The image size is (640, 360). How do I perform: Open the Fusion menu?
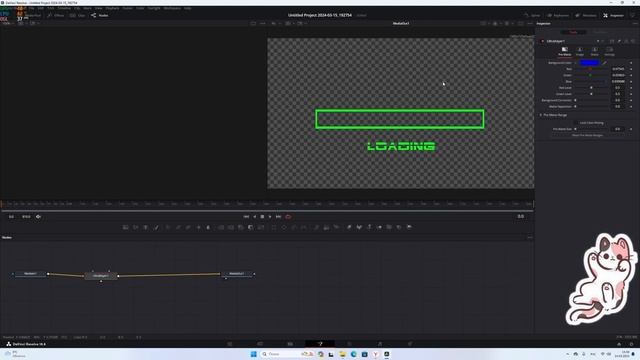128,8
